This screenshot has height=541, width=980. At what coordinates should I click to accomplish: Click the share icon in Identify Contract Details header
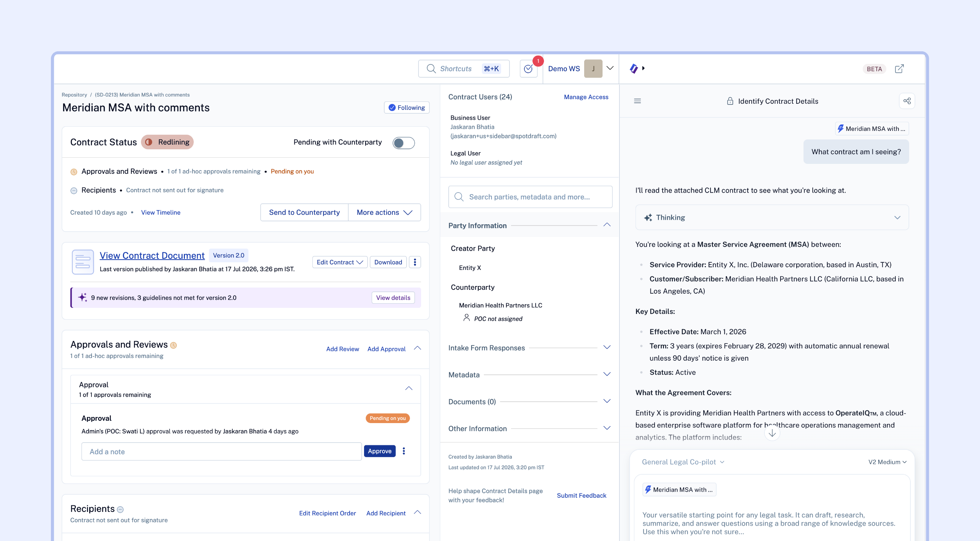click(x=907, y=101)
